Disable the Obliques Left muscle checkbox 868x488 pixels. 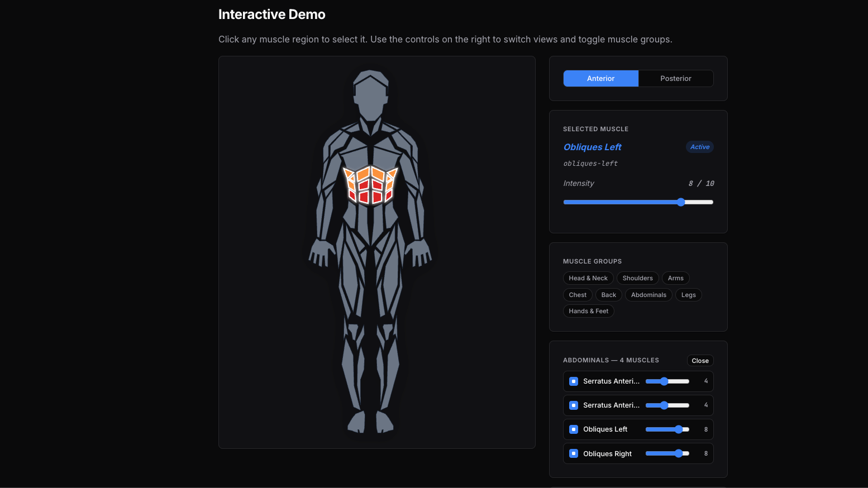[573, 429]
